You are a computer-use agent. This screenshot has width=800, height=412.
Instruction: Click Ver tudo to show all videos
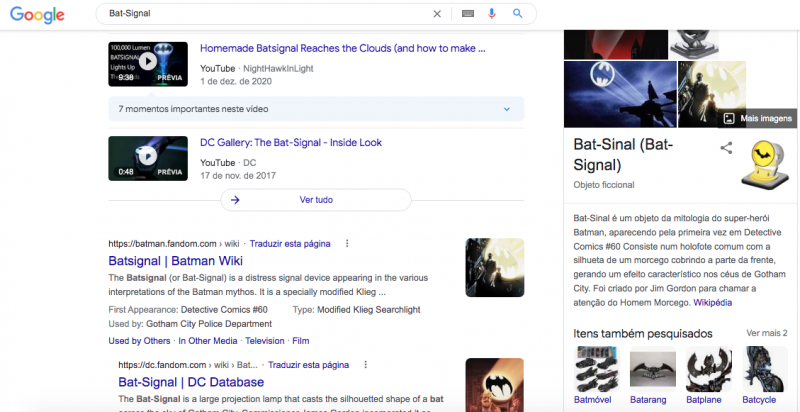tap(315, 199)
